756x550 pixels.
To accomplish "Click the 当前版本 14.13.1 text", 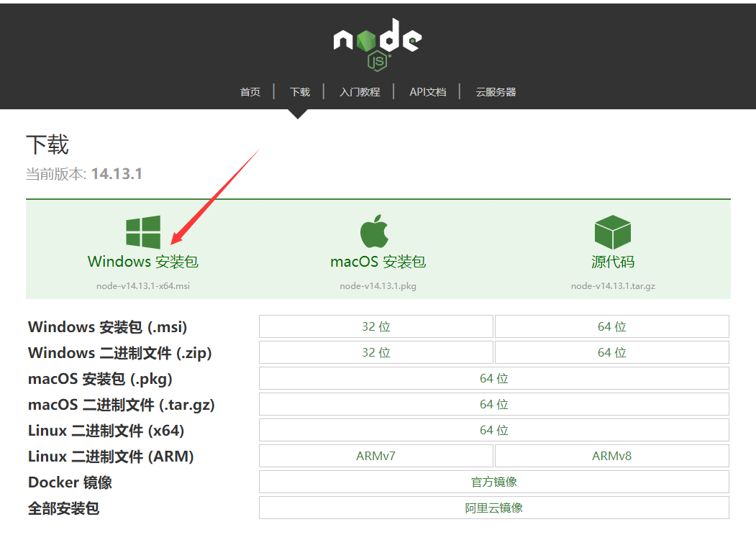I will coord(84,173).
